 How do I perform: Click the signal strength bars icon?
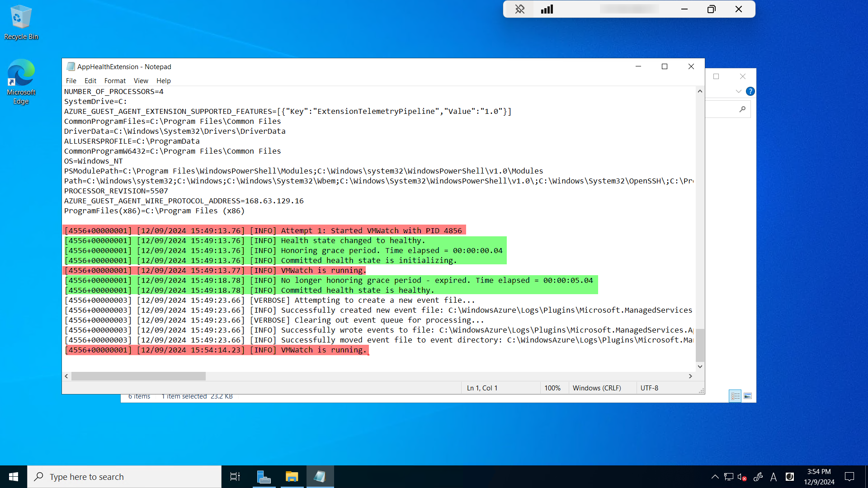547,9
